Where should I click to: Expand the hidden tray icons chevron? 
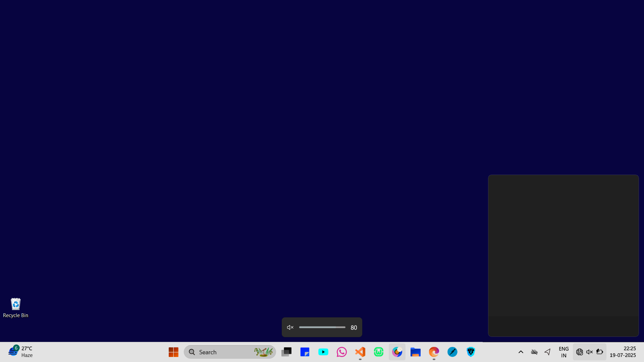coord(521,352)
